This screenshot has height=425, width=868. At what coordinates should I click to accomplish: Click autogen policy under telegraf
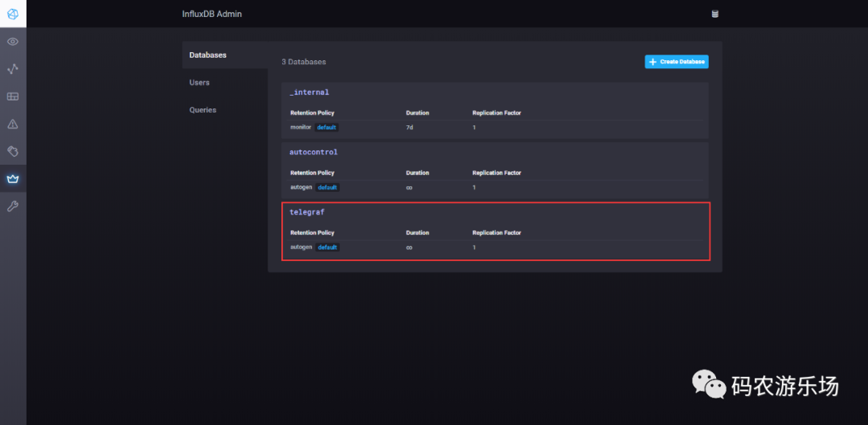click(301, 247)
